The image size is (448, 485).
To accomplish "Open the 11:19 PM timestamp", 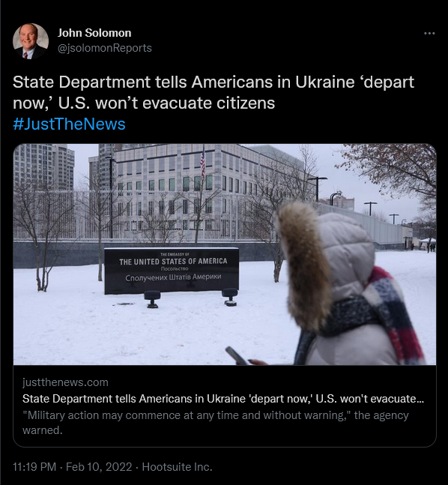I will pyautogui.click(x=34, y=466).
